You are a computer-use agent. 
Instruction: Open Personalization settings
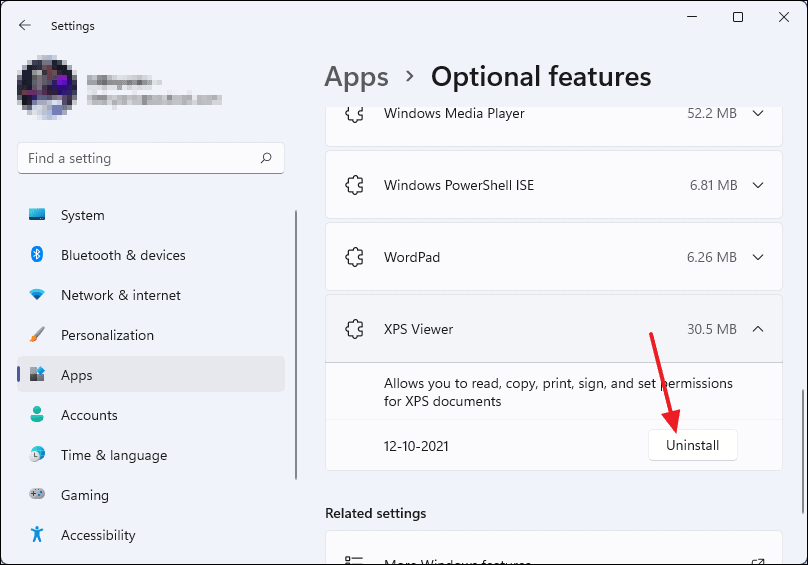tap(150, 335)
